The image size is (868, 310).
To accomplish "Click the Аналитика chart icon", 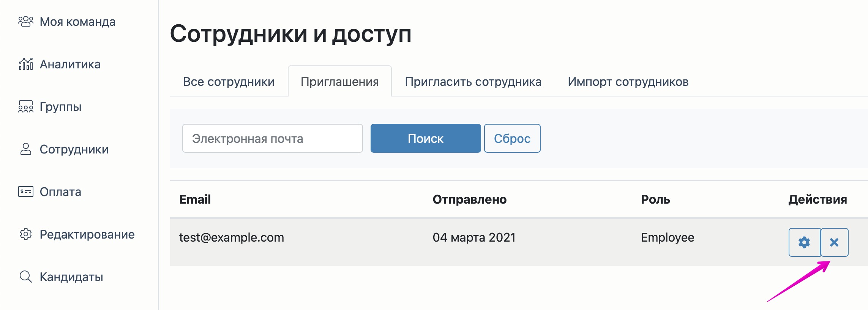I will click(26, 64).
